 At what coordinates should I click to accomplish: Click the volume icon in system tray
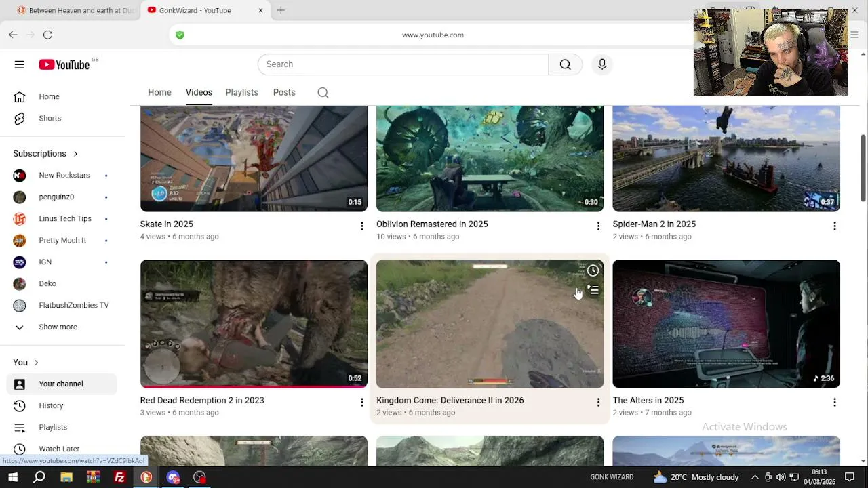pyautogui.click(x=781, y=477)
